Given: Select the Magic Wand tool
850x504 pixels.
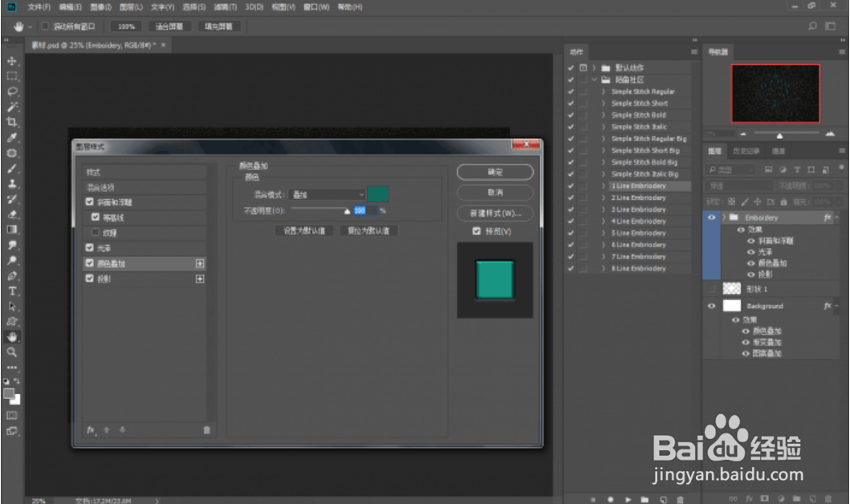Looking at the screenshot, I should pyautogui.click(x=12, y=107).
